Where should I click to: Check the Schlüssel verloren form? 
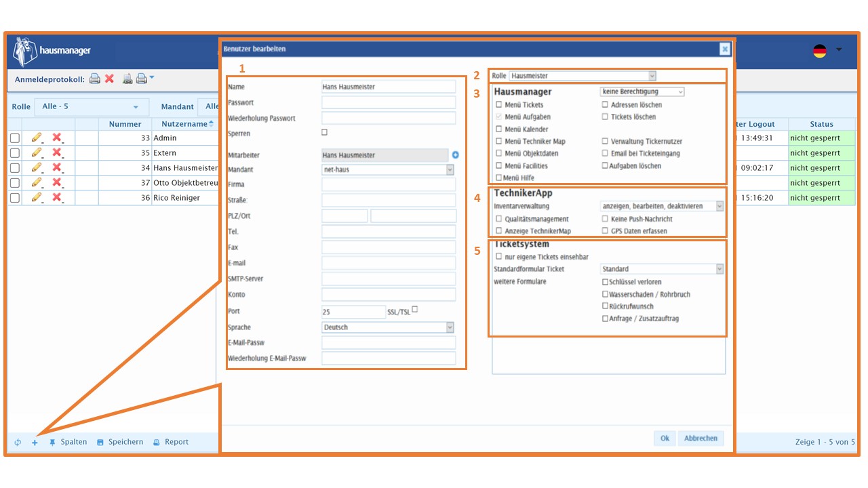[606, 282]
